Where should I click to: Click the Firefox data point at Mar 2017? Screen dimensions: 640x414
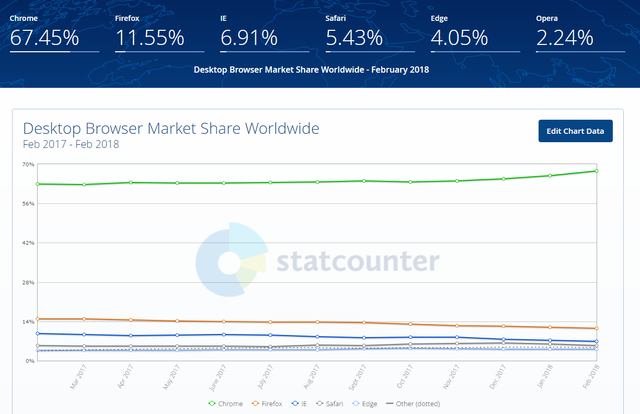tap(84, 319)
